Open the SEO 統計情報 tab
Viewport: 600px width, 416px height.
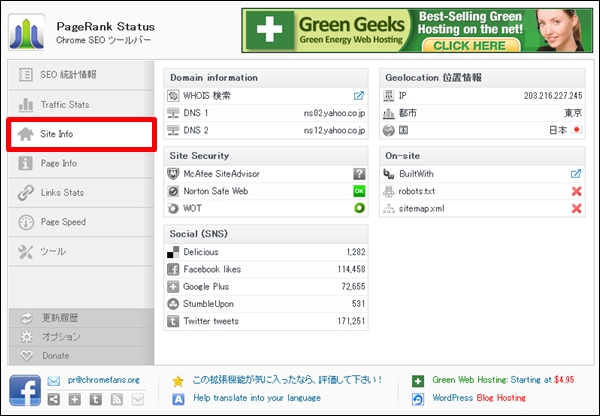click(x=81, y=75)
